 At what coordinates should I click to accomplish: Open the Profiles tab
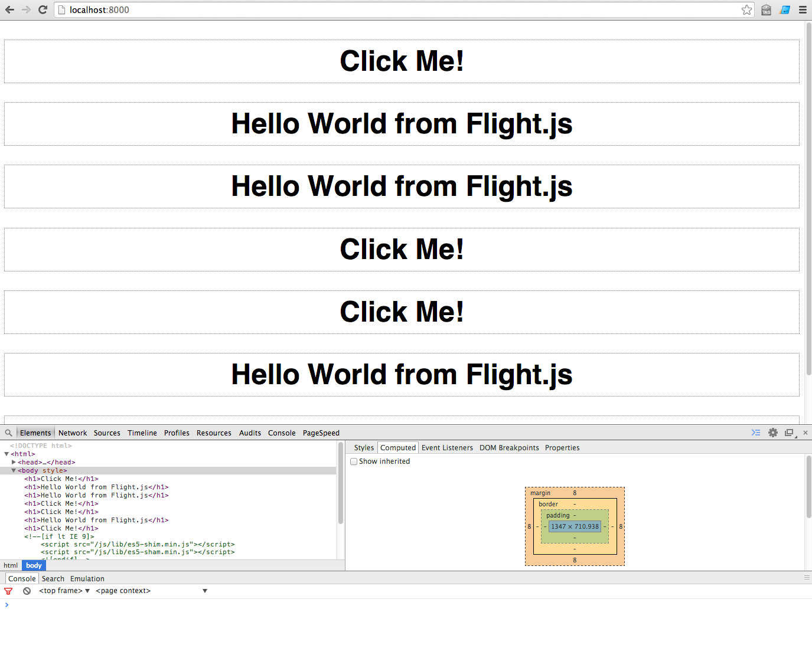click(177, 433)
